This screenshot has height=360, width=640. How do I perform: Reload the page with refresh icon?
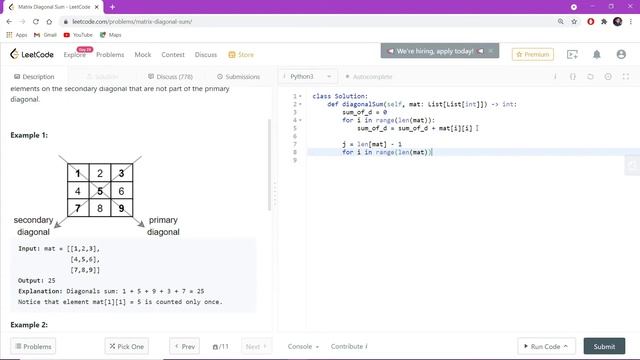click(x=36, y=22)
